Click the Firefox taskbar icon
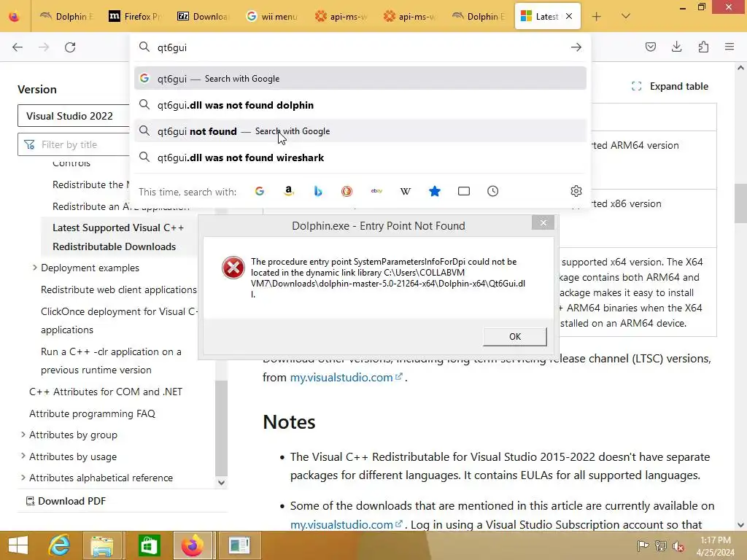The image size is (747, 560). click(x=193, y=545)
